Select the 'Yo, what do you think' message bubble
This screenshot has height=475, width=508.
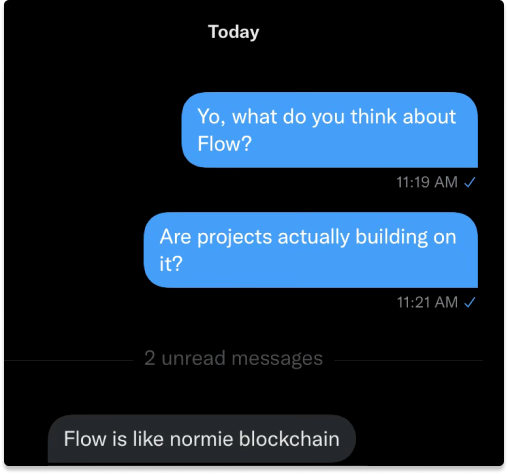pyautogui.click(x=330, y=130)
